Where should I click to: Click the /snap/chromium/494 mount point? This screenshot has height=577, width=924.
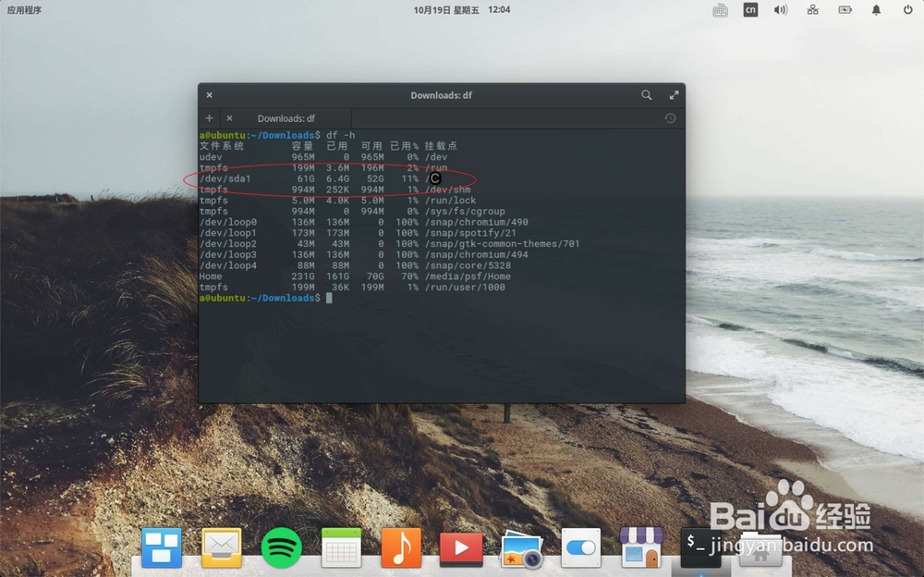click(x=477, y=255)
